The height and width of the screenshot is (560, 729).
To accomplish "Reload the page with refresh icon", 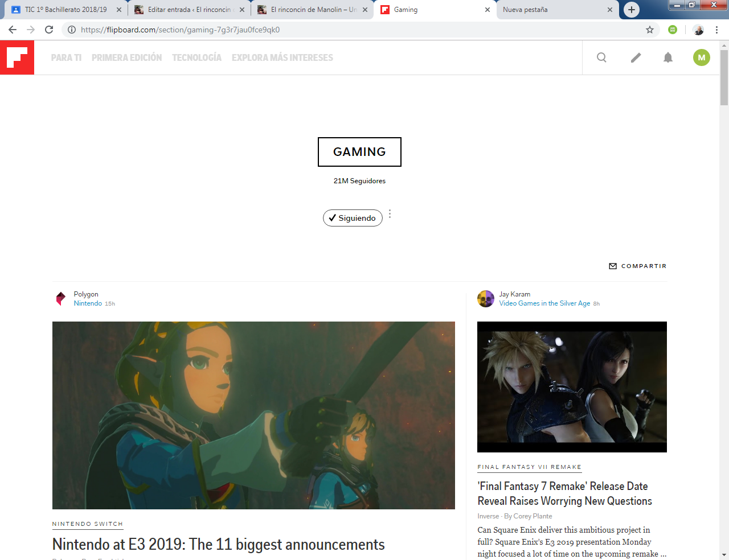I will pyautogui.click(x=49, y=30).
